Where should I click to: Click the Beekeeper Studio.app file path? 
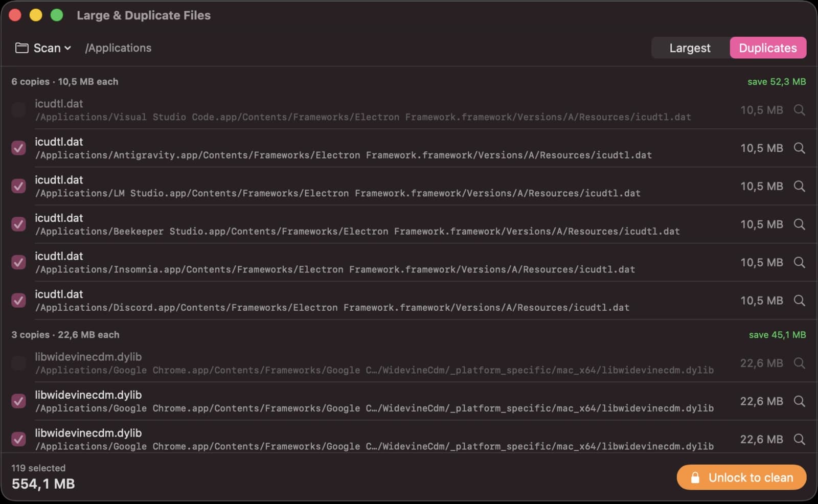[x=357, y=231]
